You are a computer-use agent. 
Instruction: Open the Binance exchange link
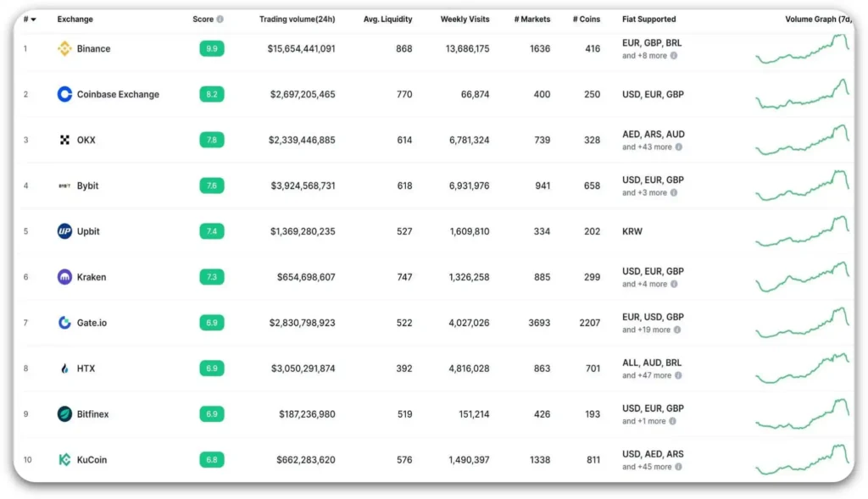[93, 48]
